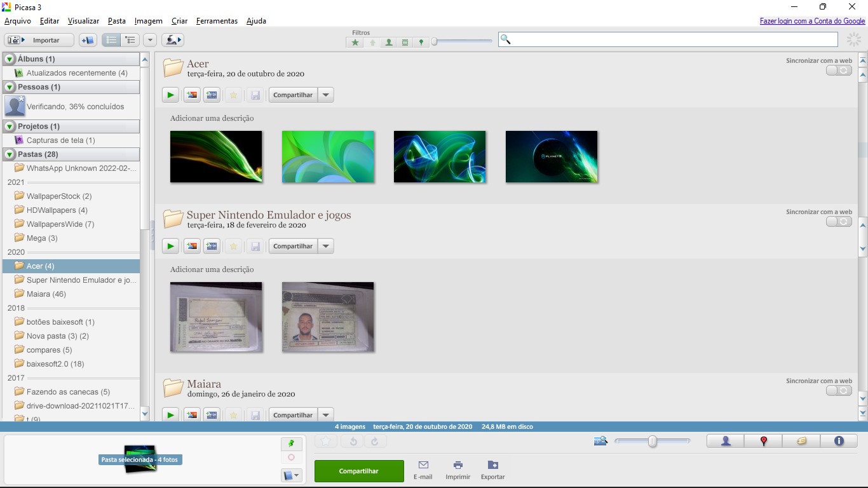Click Adicionar uma descrição under Acer
Viewport: 868px width, 488px height.
(x=212, y=118)
